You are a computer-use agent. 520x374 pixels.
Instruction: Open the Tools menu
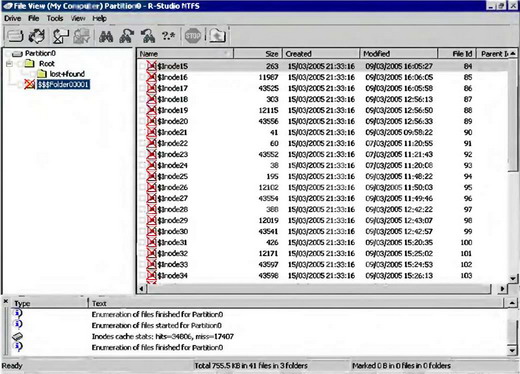(x=55, y=18)
